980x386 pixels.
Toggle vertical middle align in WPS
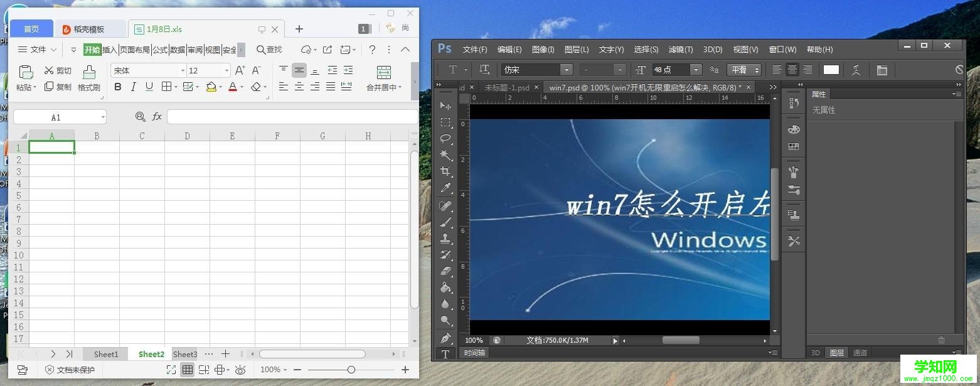pyautogui.click(x=299, y=70)
